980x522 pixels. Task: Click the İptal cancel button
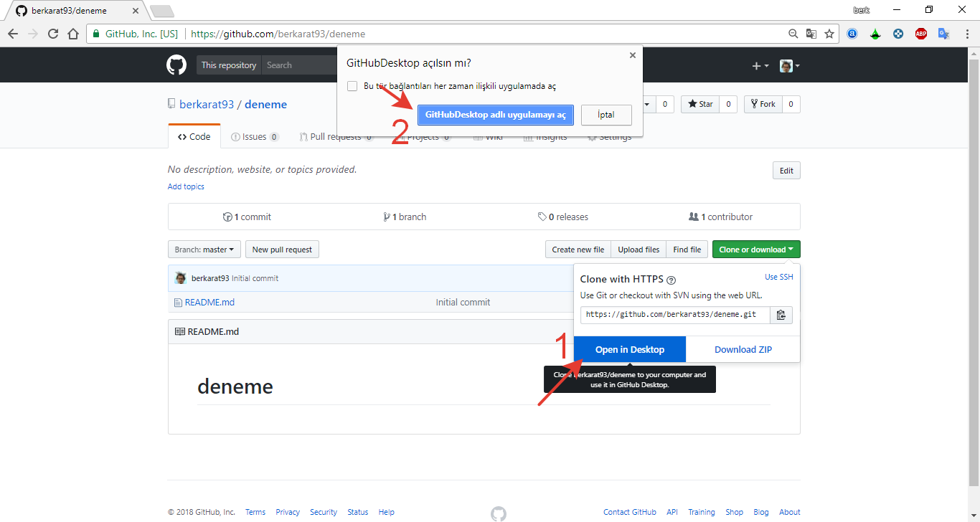point(606,115)
